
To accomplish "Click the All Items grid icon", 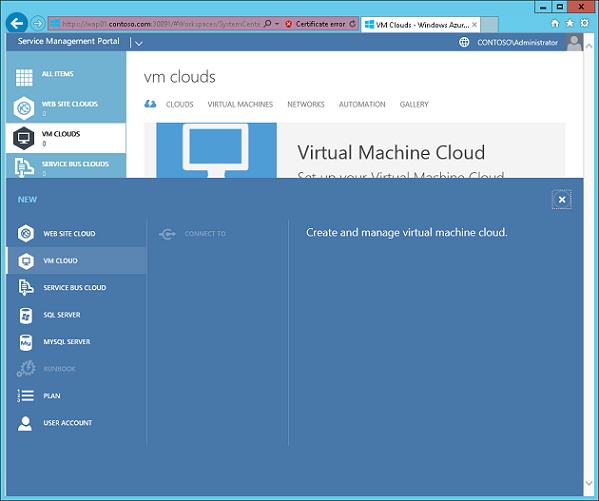I will (x=24, y=78).
